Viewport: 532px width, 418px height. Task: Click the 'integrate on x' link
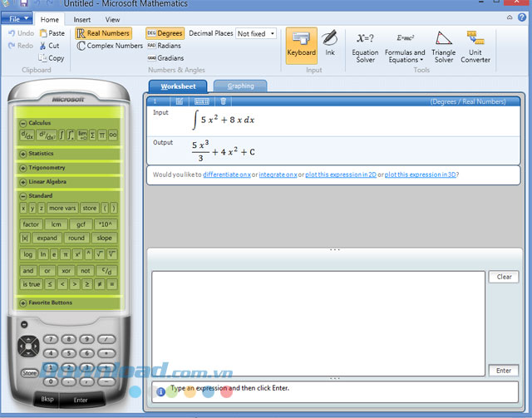tap(278, 175)
